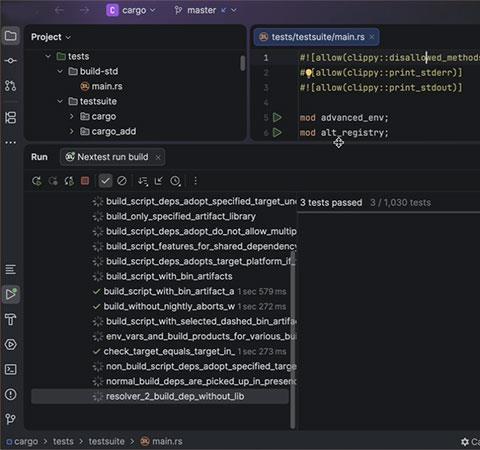The image size is (480, 450).
Task: Collapse the build-std folder
Action: tap(60, 71)
